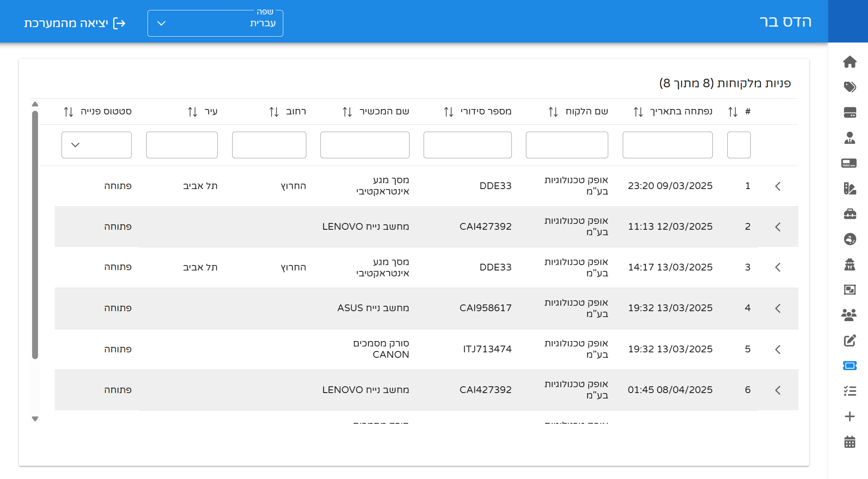Click status פתוחה in row 2

coord(118,227)
